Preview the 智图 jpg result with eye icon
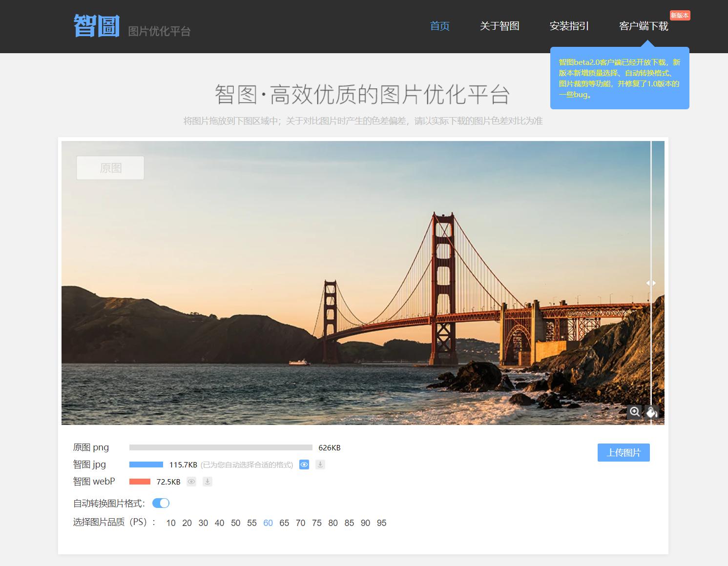Screen dimensions: 728x566 (304, 465)
